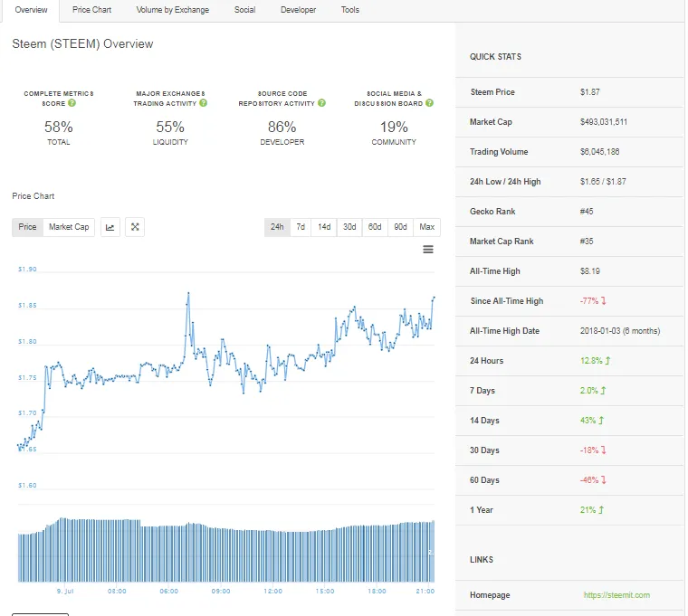Screen dimensions: 688x616
Task: Click the -77% since all-time high value
Action: tap(593, 301)
